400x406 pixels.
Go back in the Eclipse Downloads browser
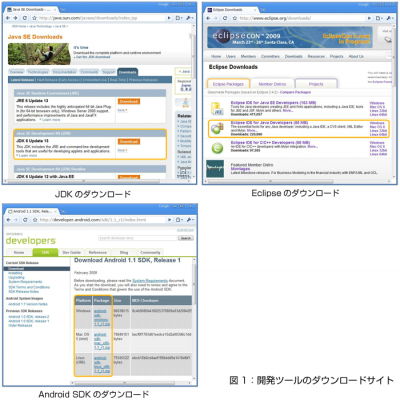point(208,18)
